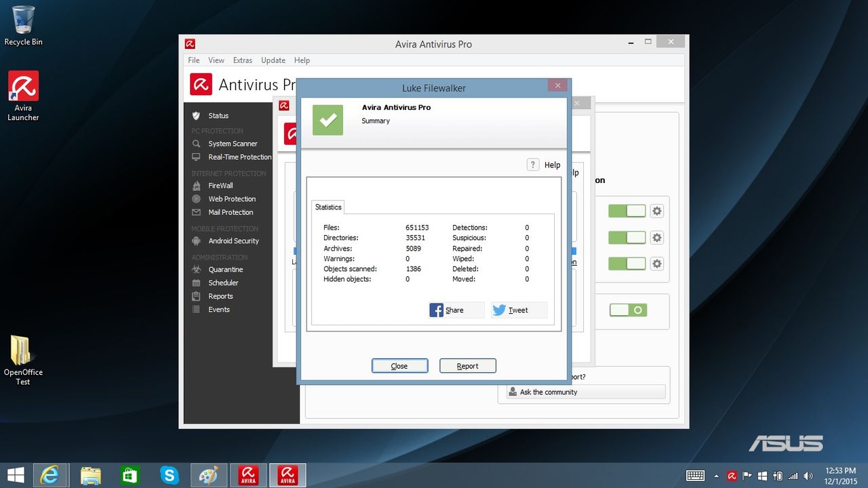Click the Real-Time Protection monitor icon

click(x=196, y=157)
